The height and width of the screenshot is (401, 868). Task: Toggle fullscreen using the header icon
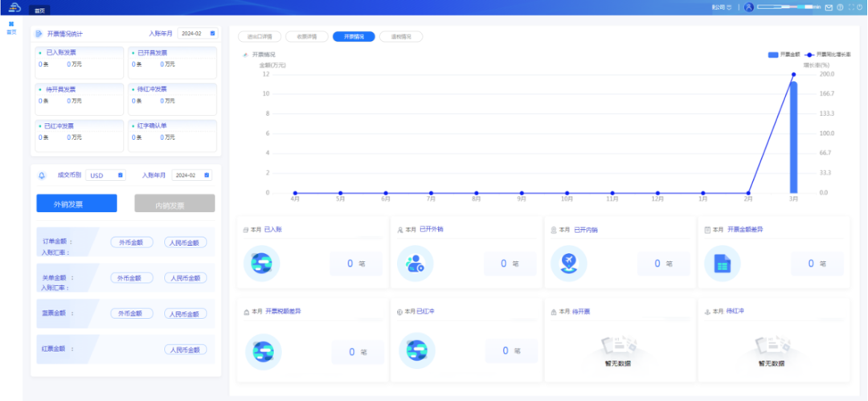click(850, 7)
